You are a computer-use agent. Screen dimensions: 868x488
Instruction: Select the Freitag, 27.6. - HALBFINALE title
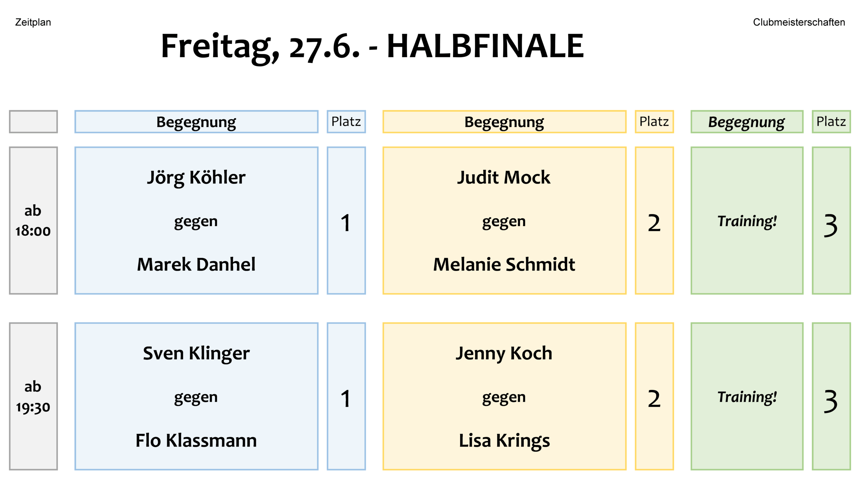pos(372,47)
